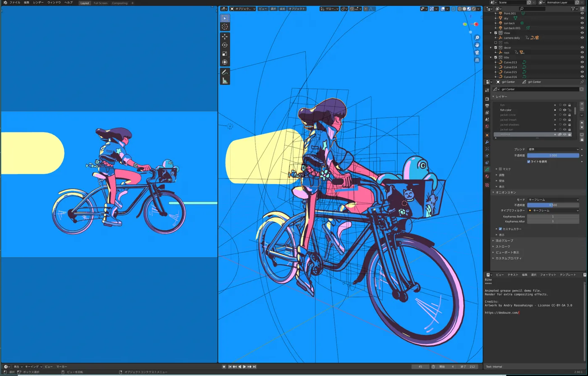Click the add layer plus button
This screenshot has width=588, height=376.
(582, 104)
